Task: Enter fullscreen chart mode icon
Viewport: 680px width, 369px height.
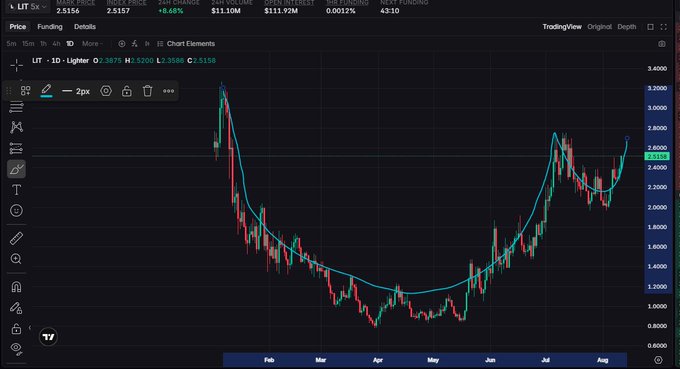Action: pos(664,27)
